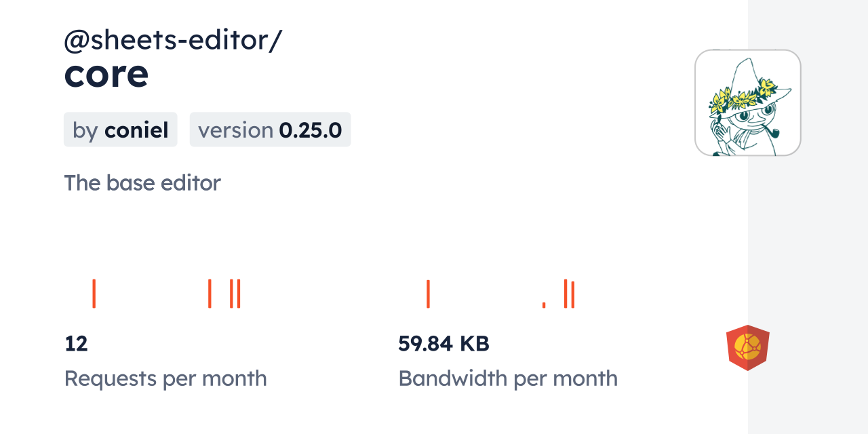Select the "Bandwidth per month" label
This screenshot has width=868, height=434.
click(x=508, y=378)
